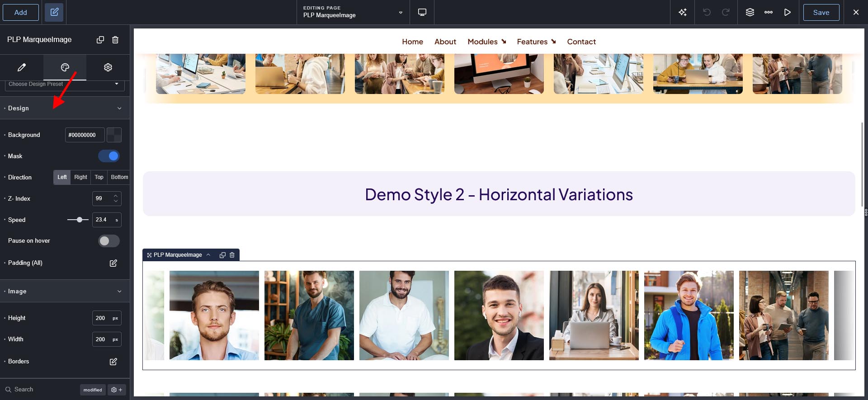
Task: Open the Editing Page dropdown
Action: tap(353, 12)
